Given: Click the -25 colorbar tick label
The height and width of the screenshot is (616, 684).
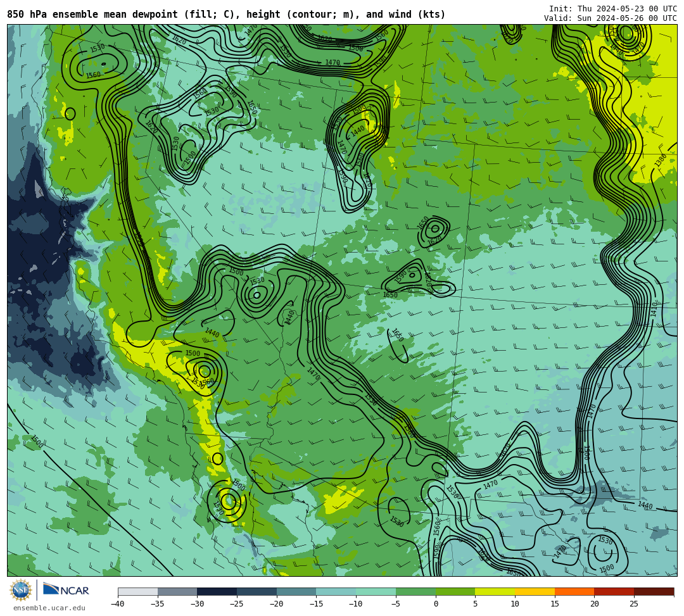Looking at the screenshot, I should click(237, 604).
